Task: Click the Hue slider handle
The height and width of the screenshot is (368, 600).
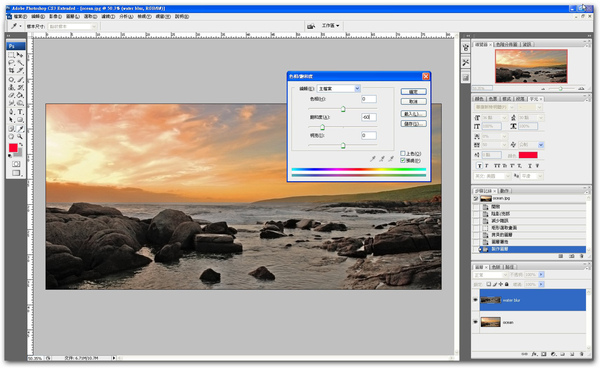Action: click(343, 109)
